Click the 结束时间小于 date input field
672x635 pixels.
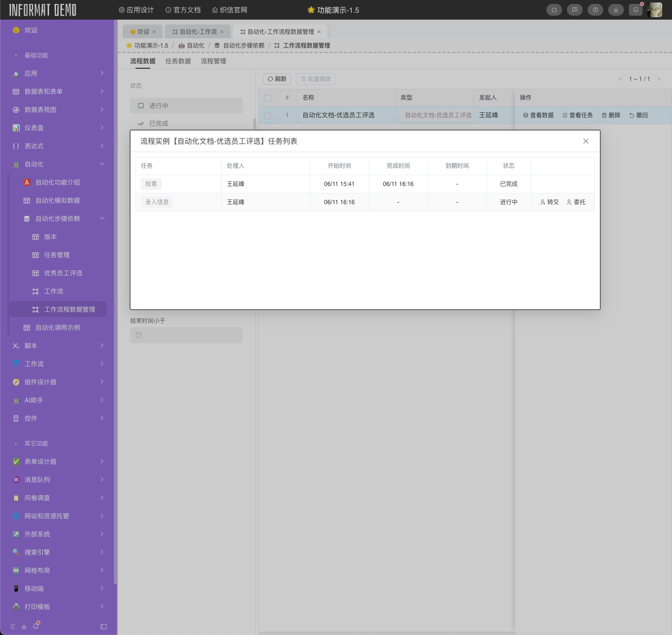click(187, 335)
